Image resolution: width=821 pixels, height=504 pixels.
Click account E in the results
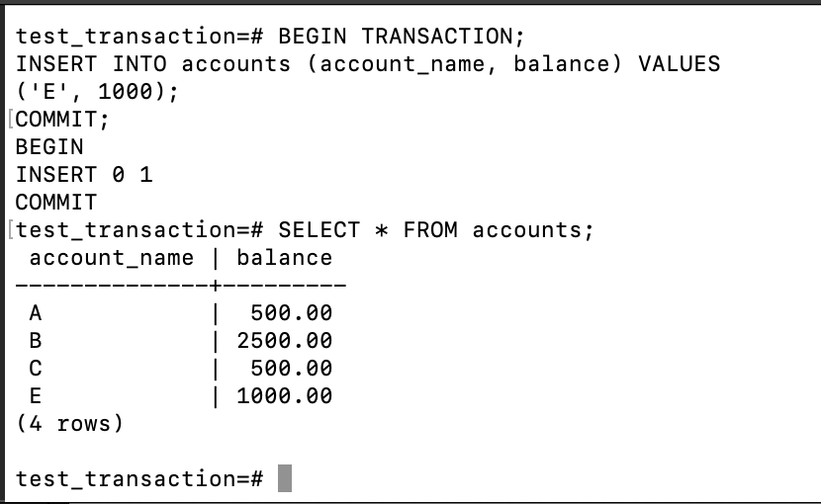(35, 396)
